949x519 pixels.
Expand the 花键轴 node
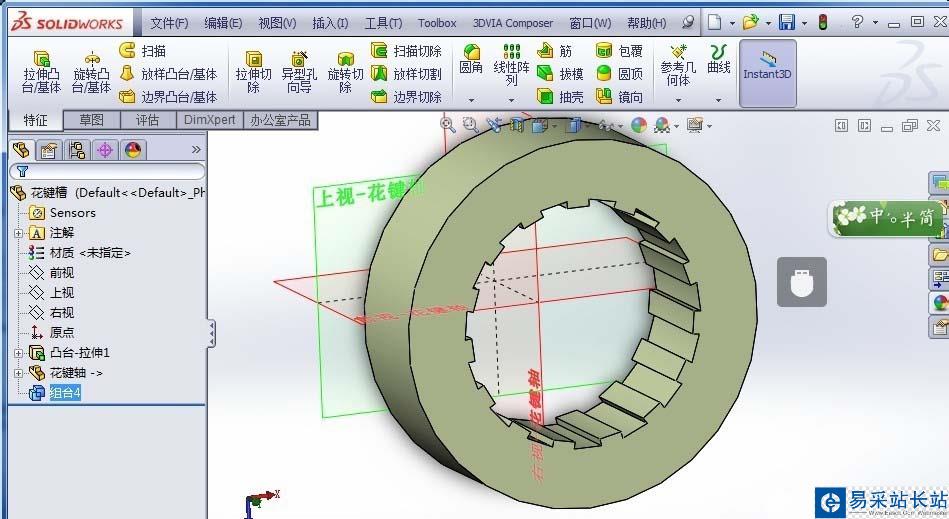point(19,373)
